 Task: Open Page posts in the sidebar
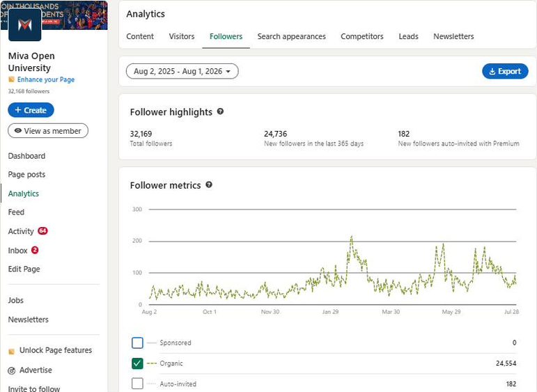pos(26,174)
